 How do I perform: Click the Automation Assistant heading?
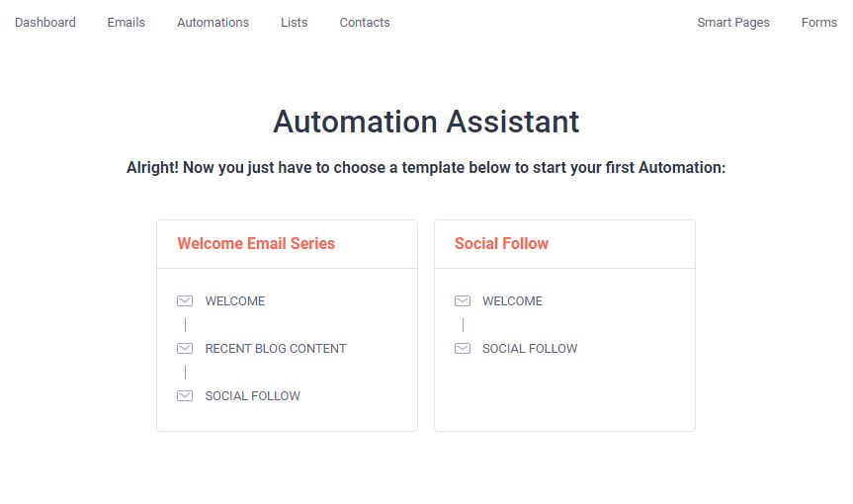pos(427,122)
